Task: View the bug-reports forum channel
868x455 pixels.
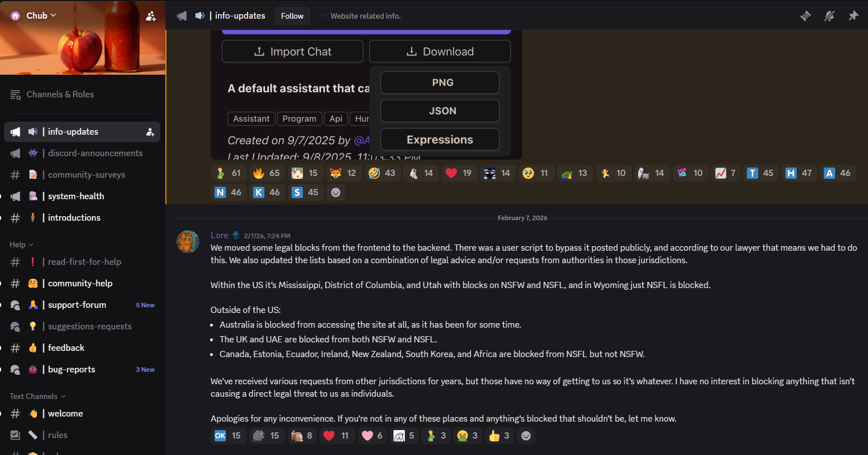Action: (x=82, y=370)
